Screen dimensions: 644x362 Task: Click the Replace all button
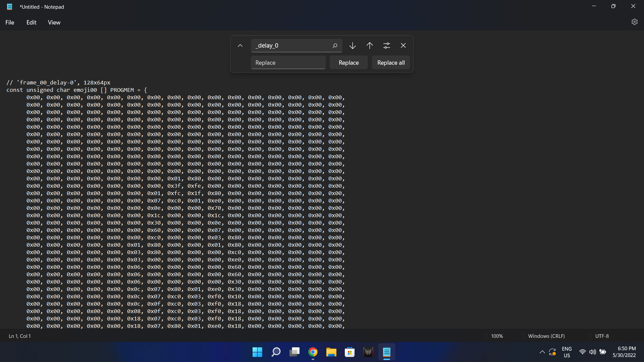click(x=391, y=62)
